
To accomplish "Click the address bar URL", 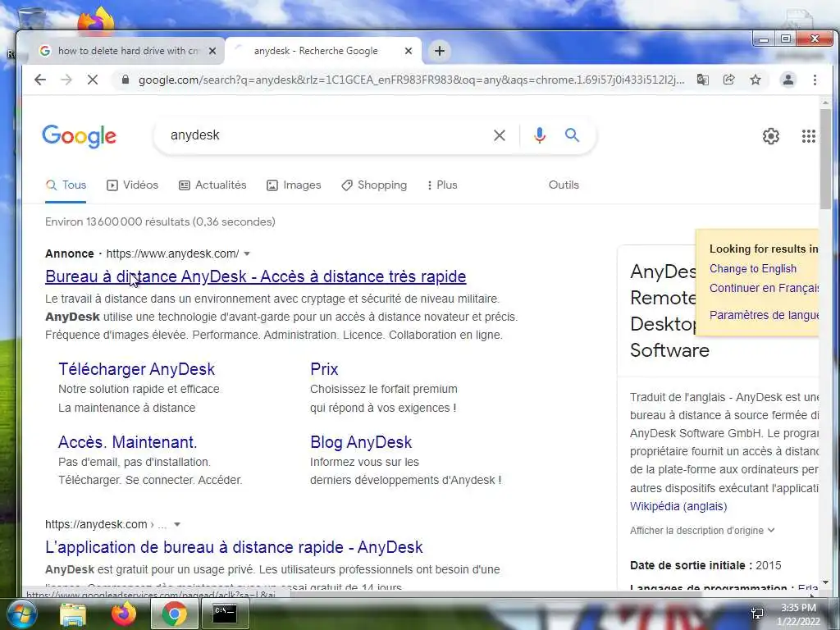I will pyautogui.click(x=411, y=80).
